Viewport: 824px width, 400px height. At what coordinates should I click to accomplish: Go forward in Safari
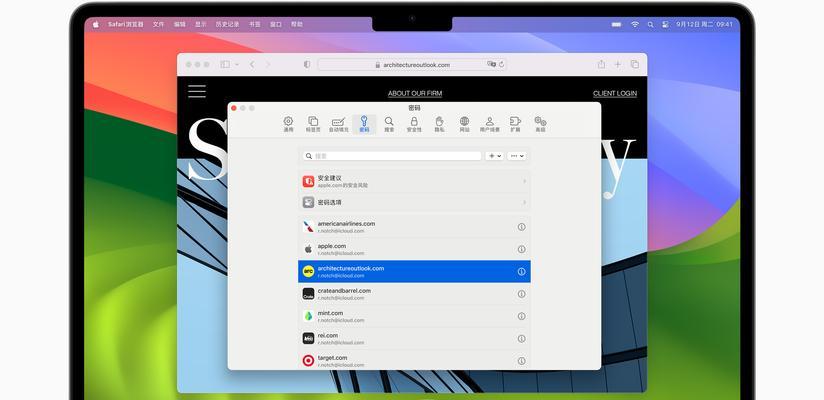point(268,64)
